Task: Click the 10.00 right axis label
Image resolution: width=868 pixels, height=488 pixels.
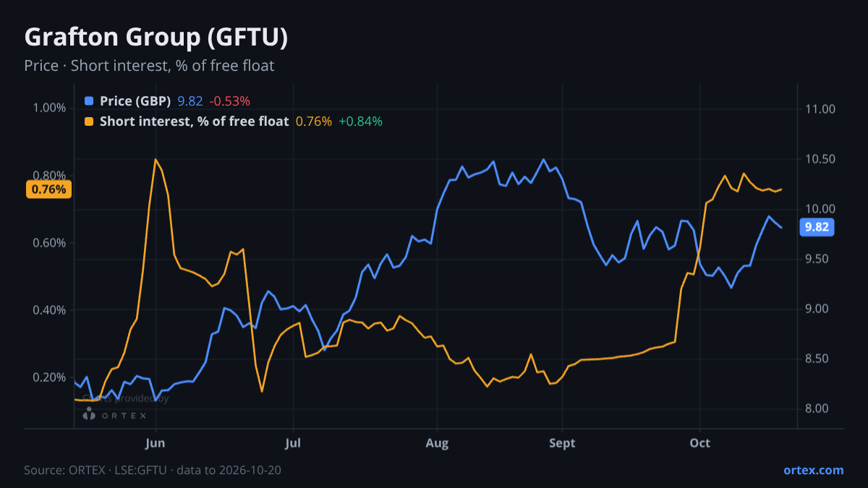Action: 819,209
